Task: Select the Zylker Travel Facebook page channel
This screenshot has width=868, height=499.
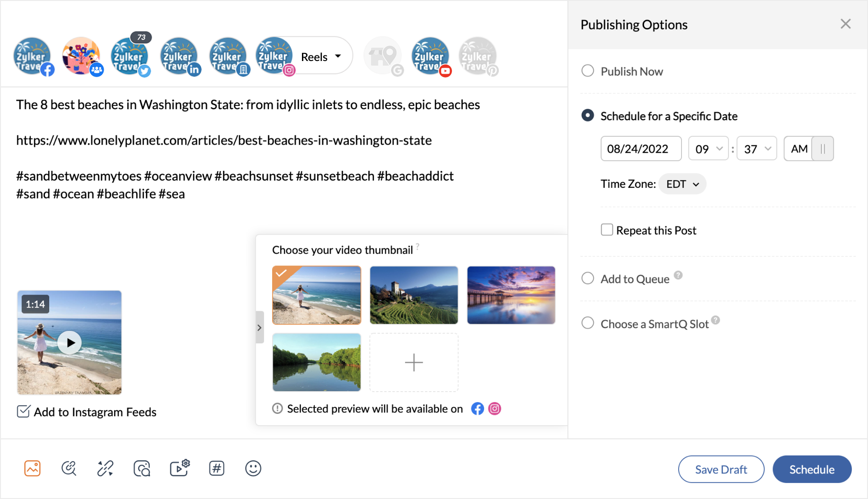Action: coord(33,56)
